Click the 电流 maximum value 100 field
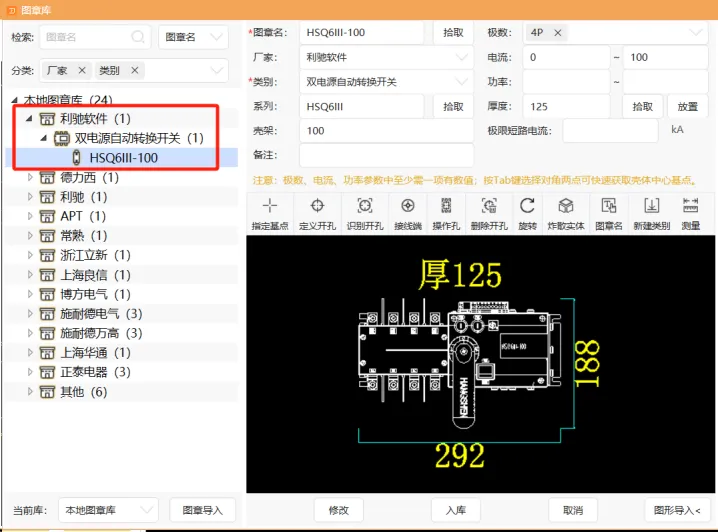This screenshot has height=532, width=718. (x=665, y=57)
